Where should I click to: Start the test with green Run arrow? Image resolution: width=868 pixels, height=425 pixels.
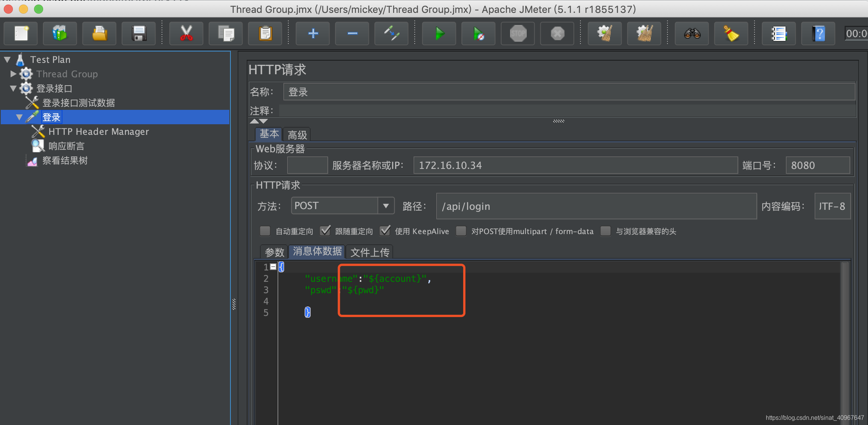pos(439,34)
